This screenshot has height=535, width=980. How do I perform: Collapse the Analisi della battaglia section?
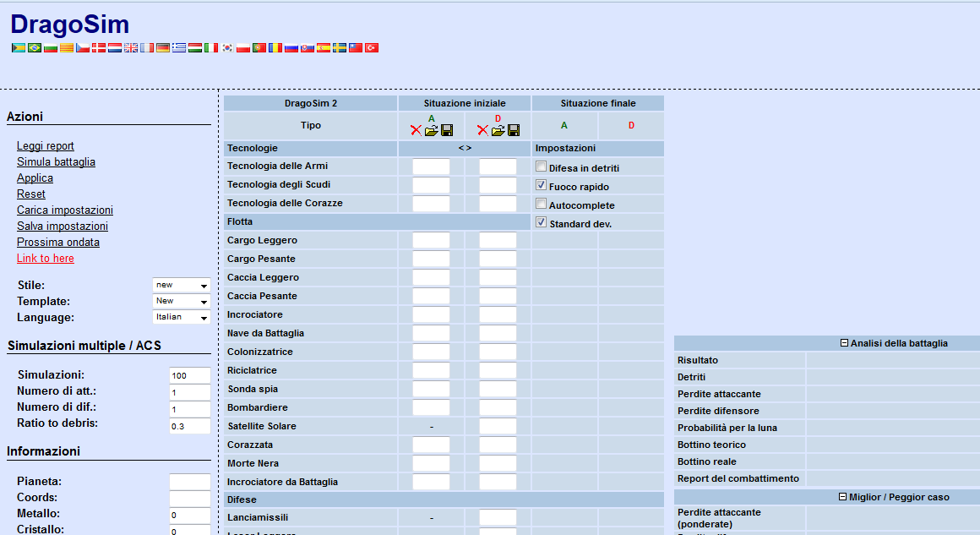click(844, 343)
